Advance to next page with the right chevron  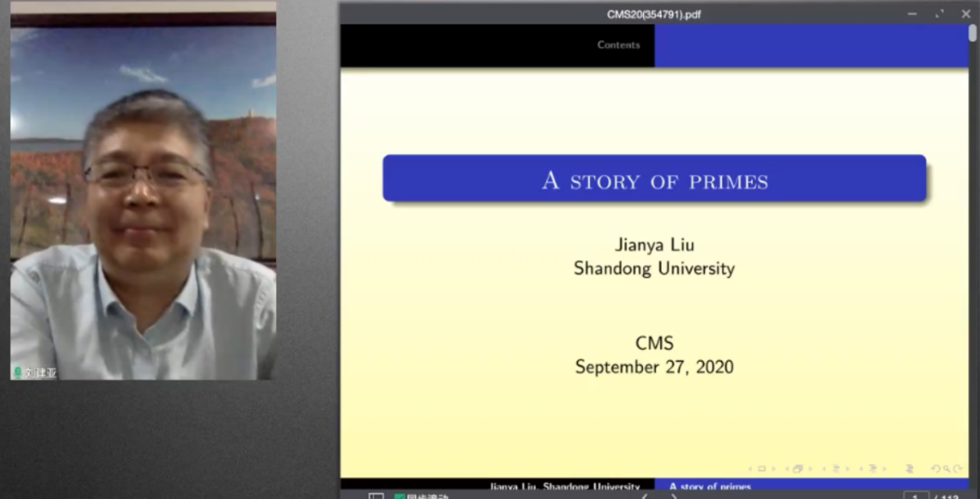click(674, 496)
